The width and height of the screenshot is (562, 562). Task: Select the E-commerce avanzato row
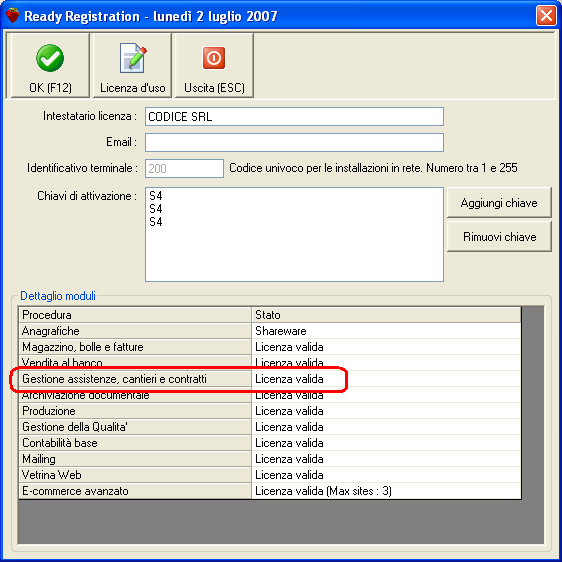coord(270,491)
